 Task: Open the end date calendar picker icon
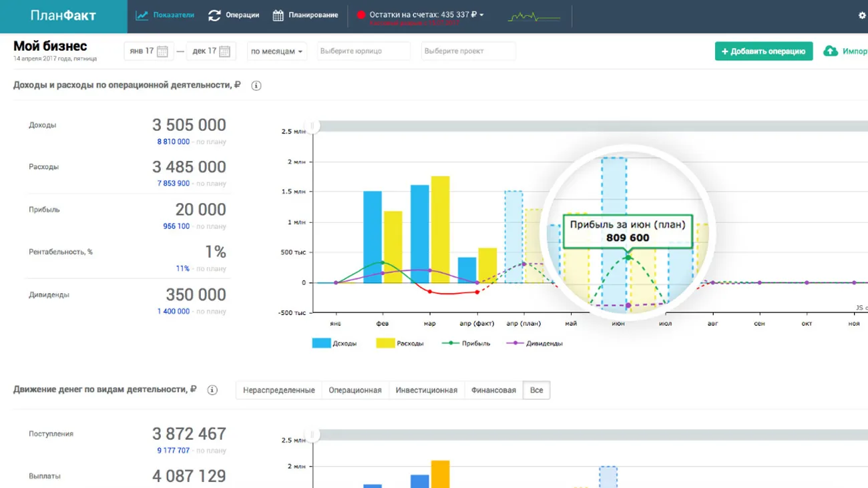pos(224,51)
